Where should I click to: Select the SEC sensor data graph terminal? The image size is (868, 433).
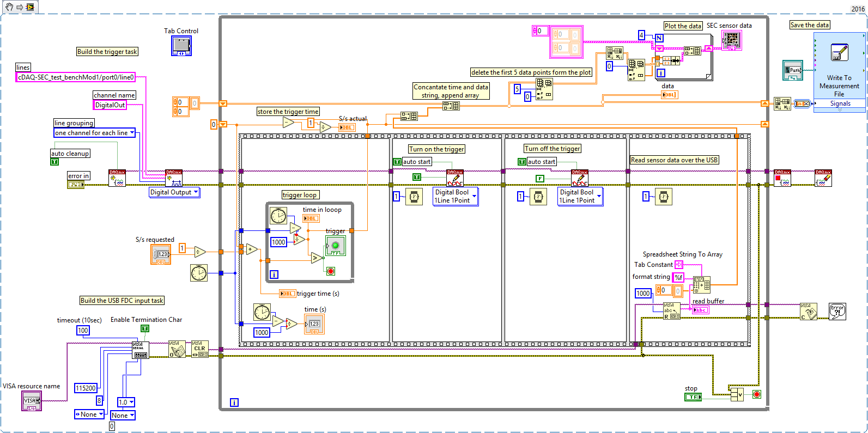pyautogui.click(x=731, y=40)
